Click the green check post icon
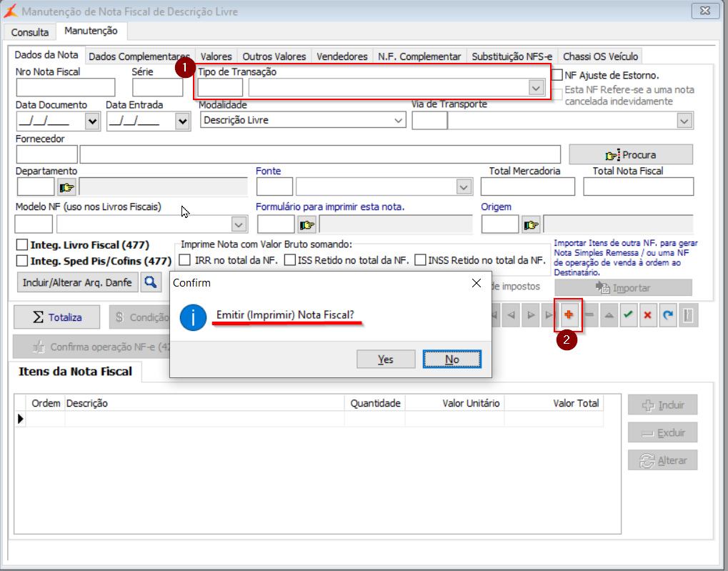The width and height of the screenshot is (728, 571). click(x=629, y=315)
